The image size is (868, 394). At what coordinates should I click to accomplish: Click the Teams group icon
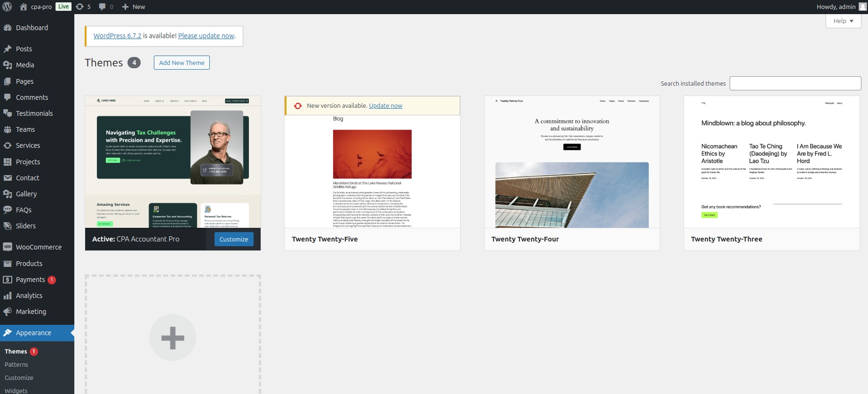coord(8,129)
